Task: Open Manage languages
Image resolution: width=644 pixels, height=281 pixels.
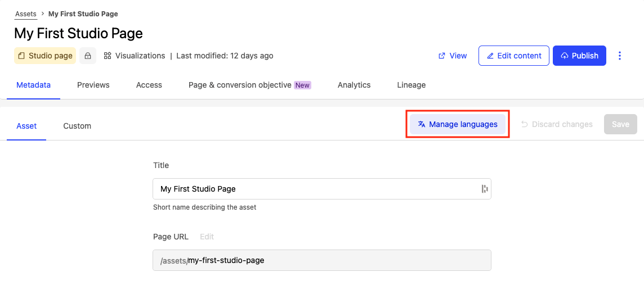Action: coord(457,124)
